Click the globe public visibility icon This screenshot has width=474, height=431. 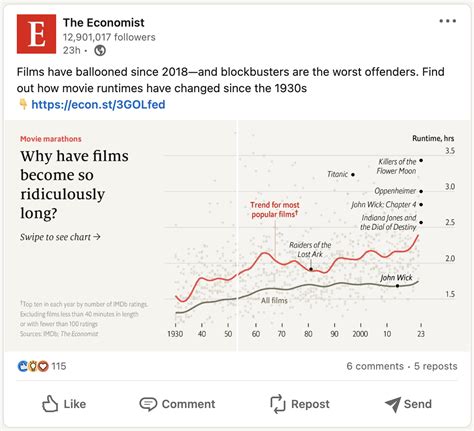[x=100, y=51]
